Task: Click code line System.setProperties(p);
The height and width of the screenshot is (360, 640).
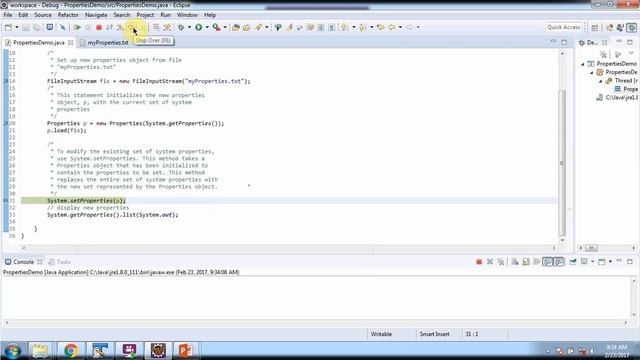Action: [86, 201]
